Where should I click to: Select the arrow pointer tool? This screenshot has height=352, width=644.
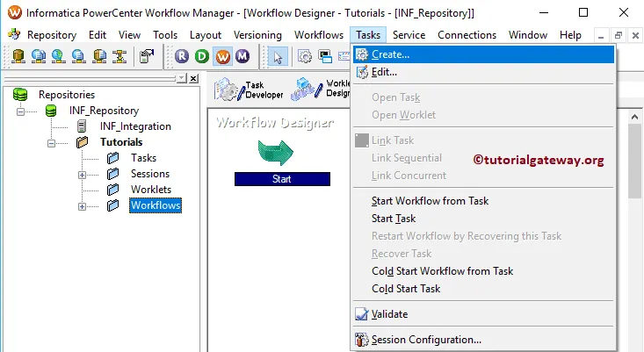[x=278, y=56]
